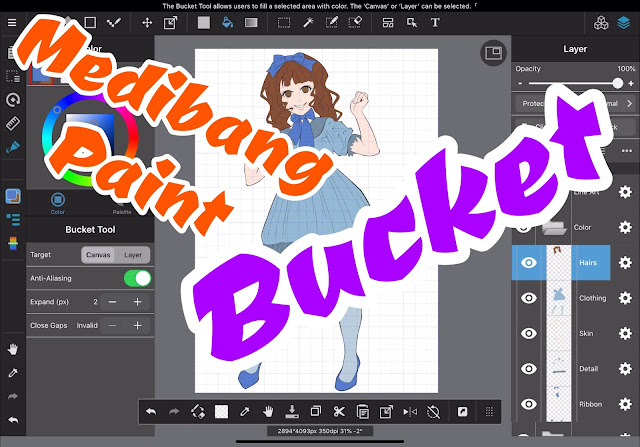Click Undo arrow in left sidebar
Image resolution: width=640 pixels, height=447 pixels.
[x=13, y=420]
